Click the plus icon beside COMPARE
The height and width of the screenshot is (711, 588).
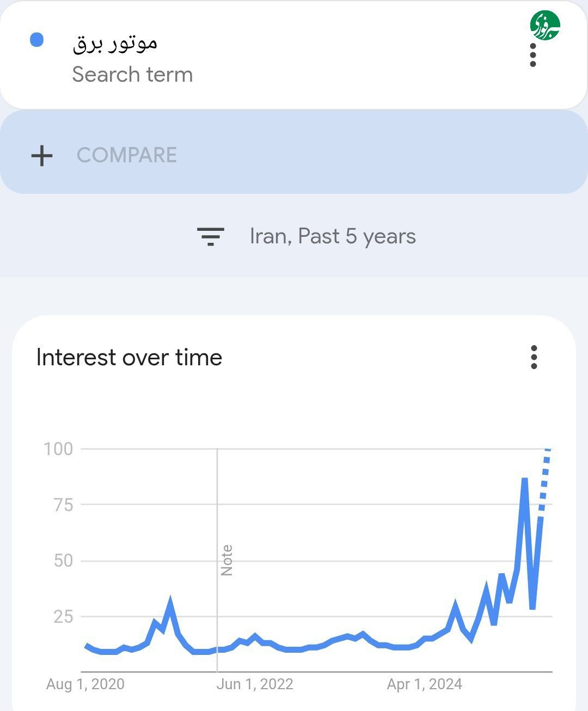(42, 156)
